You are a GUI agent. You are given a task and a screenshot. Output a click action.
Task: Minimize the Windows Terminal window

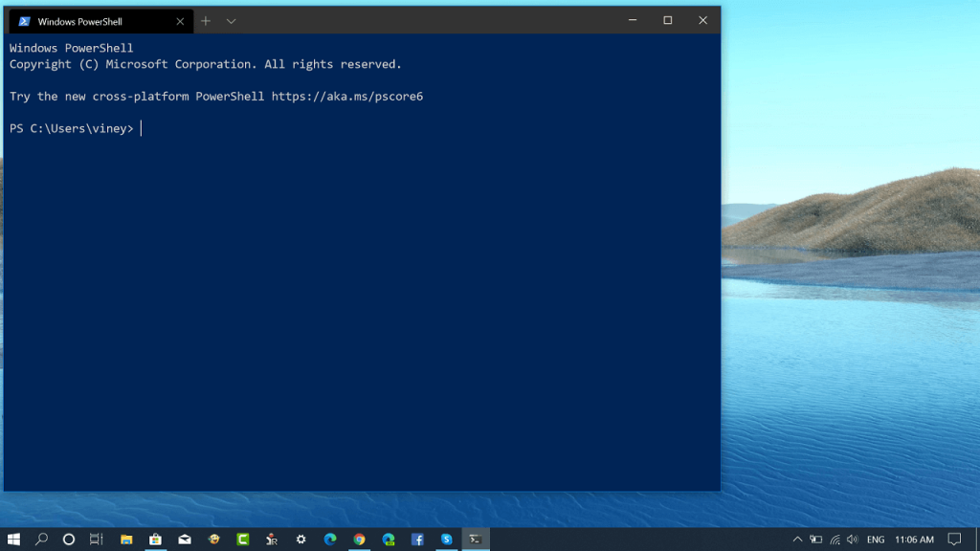click(x=633, y=20)
